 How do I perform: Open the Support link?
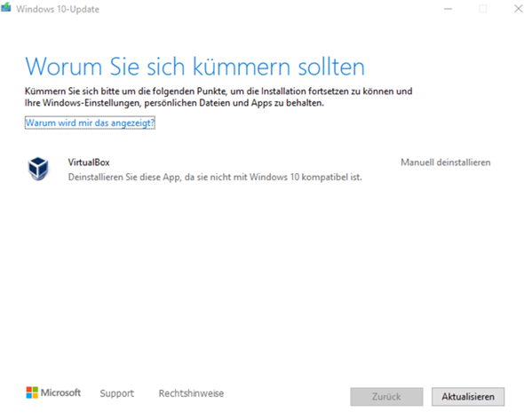[117, 393]
